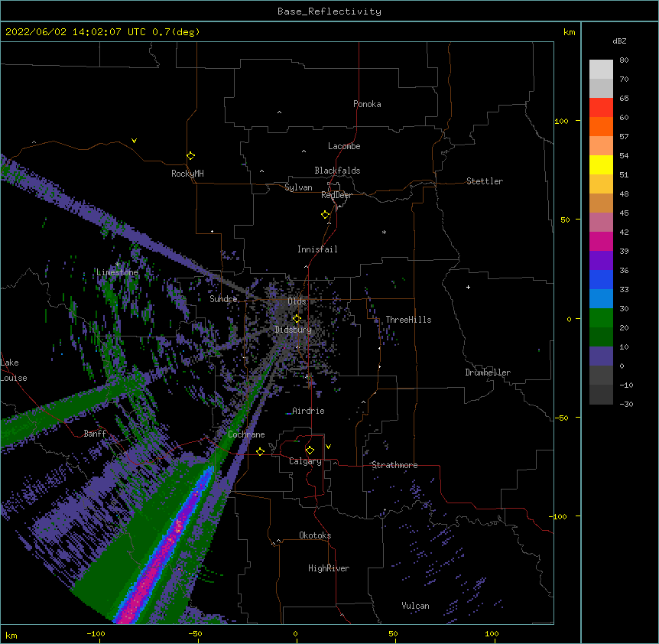Click the Base_Reflectivity title text

coord(329,11)
